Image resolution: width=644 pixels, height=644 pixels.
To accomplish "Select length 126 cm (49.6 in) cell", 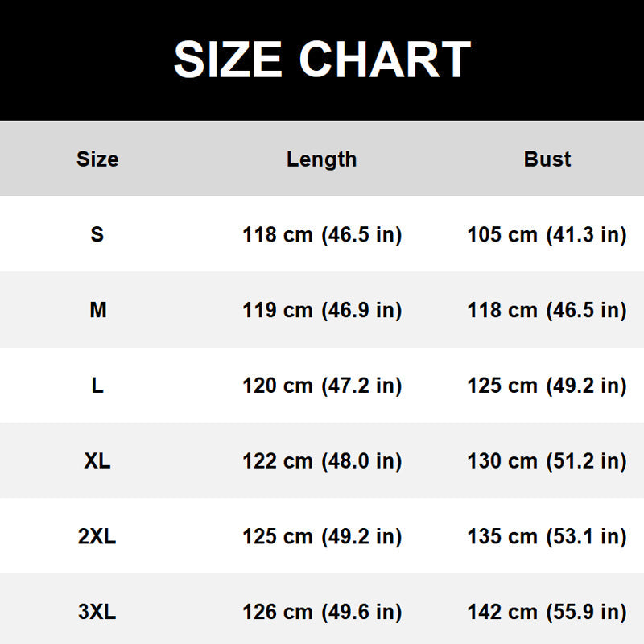I will tap(322, 612).
